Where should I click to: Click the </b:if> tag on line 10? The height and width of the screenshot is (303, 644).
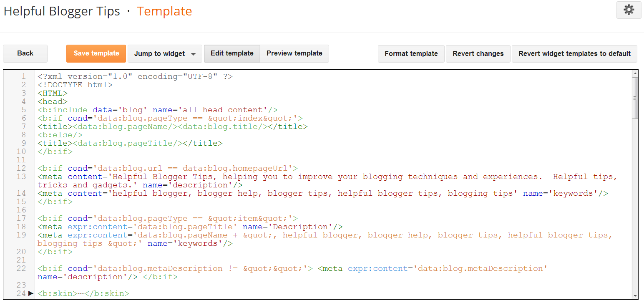click(x=55, y=151)
